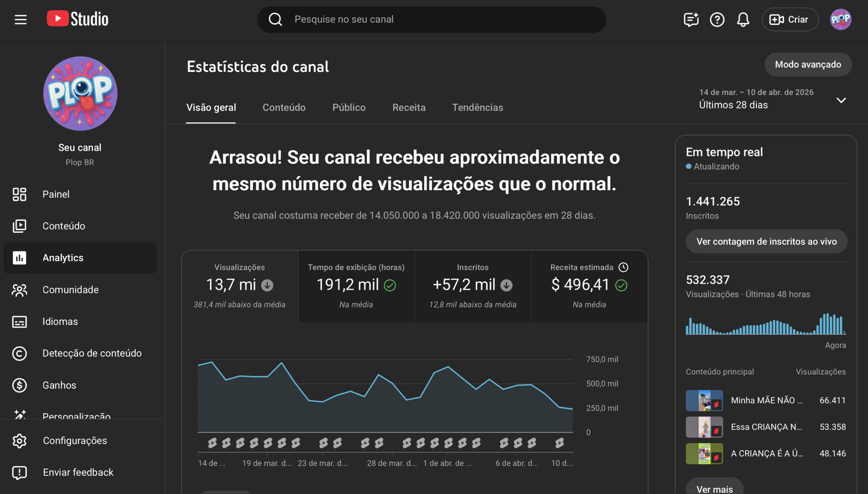This screenshot has height=494, width=868.
Task: Click the Analytics bar chart icon
Action: coord(20,258)
